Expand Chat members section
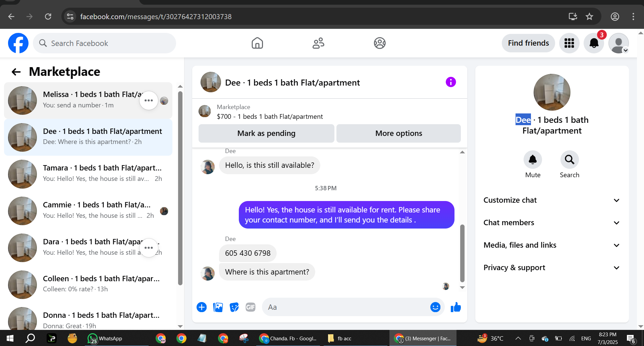This screenshot has width=644, height=346. click(552, 223)
